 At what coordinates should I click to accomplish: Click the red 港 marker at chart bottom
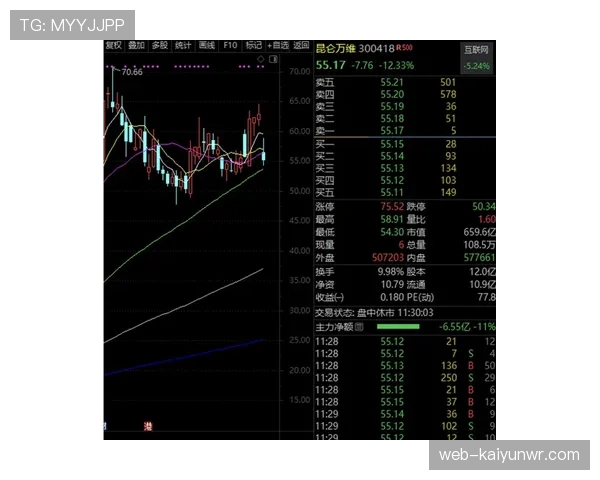[x=146, y=427]
